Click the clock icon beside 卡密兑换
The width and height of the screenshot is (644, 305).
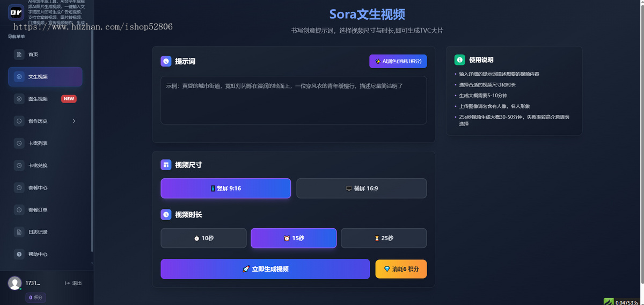click(19, 165)
